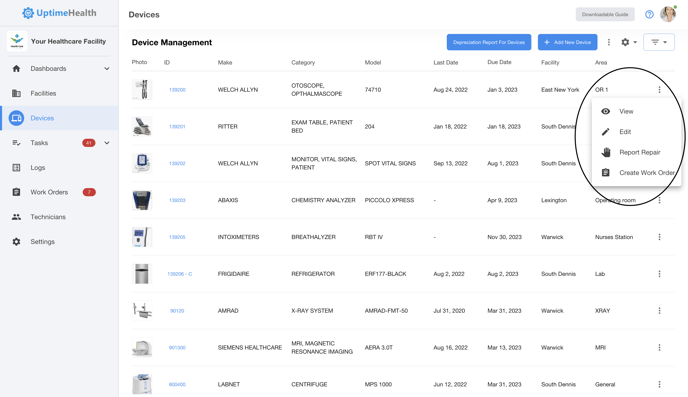Click the BREATHALYZER category cell
The image size is (688, 397).
tap(313, 237)
